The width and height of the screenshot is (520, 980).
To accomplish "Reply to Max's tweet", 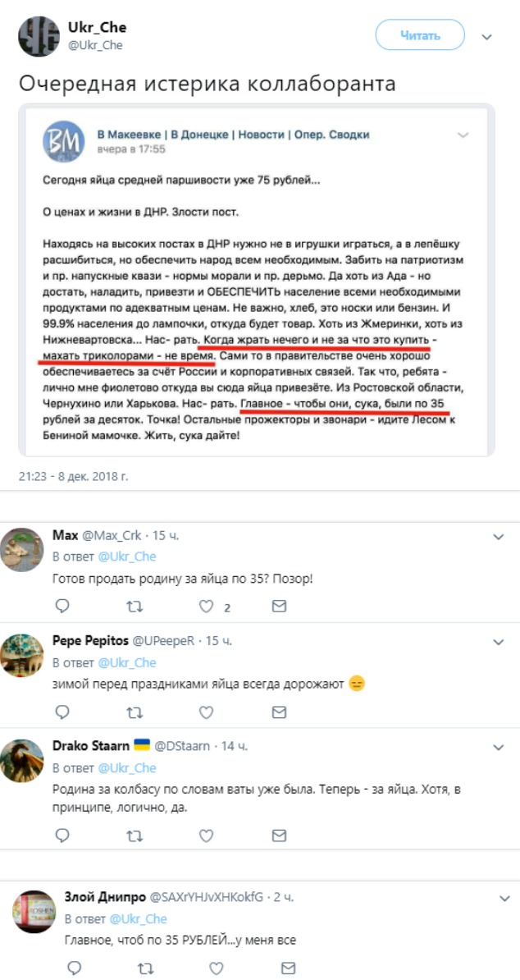I will (x=62, y=607).
